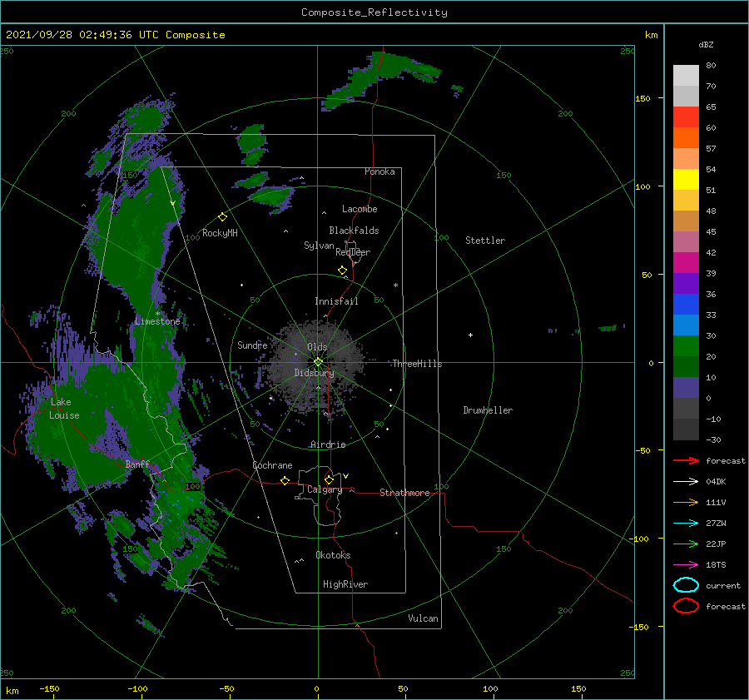Click the white asterisk marker near Stettler range

click(395, 285)
